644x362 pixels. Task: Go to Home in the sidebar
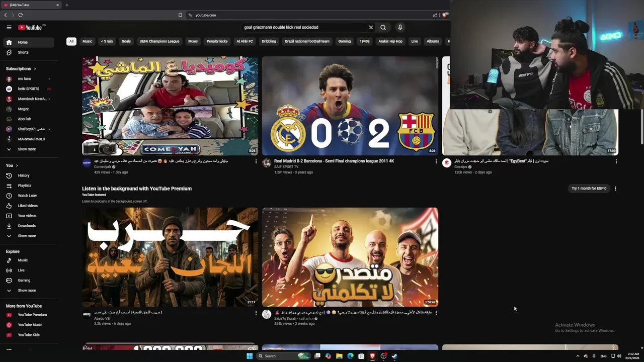[30, 42]
